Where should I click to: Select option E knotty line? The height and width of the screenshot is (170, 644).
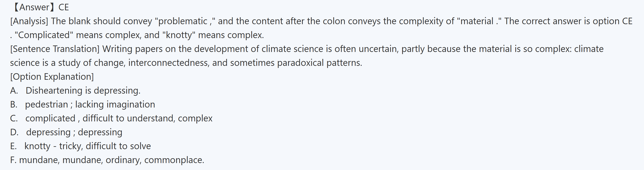(80, 146)
